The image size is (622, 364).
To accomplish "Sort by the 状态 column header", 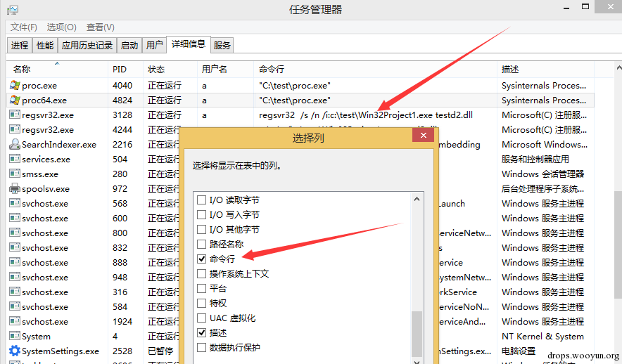I will (170, 69).
